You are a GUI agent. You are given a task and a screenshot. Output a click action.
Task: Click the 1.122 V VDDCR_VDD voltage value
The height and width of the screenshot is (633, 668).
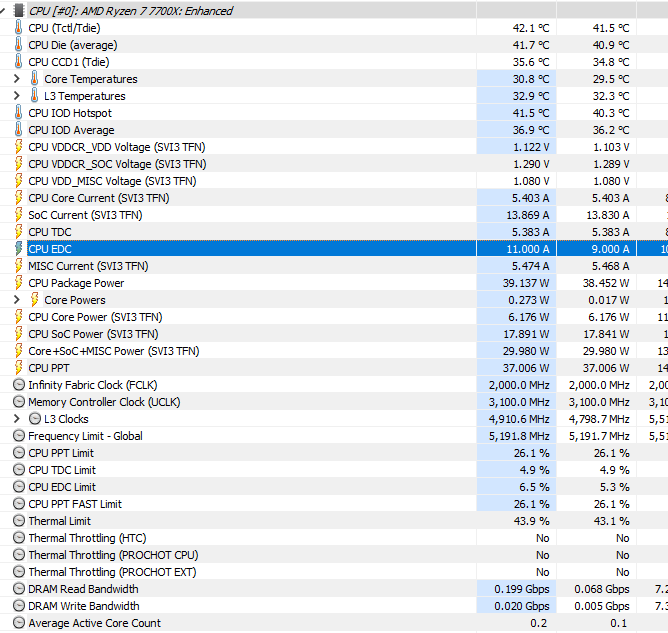(531, 147)
